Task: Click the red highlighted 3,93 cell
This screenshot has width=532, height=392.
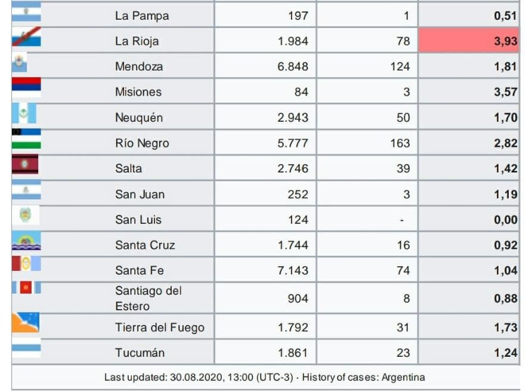Action: point(469,41)
